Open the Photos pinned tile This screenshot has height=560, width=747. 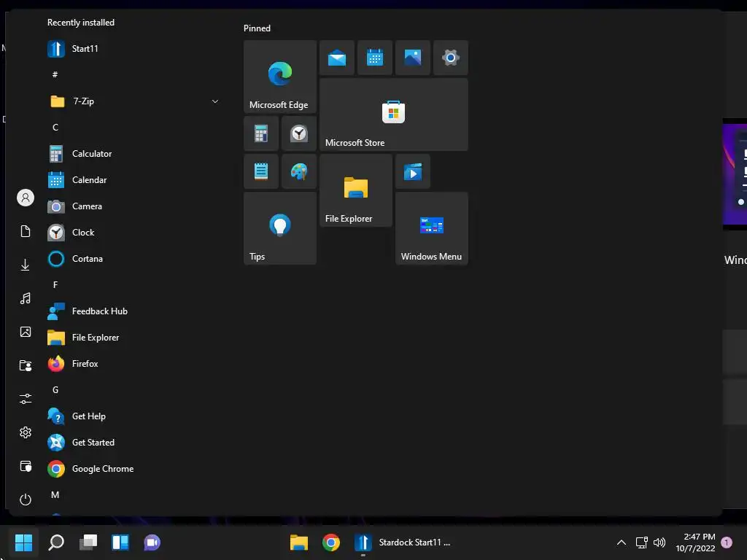413,58
